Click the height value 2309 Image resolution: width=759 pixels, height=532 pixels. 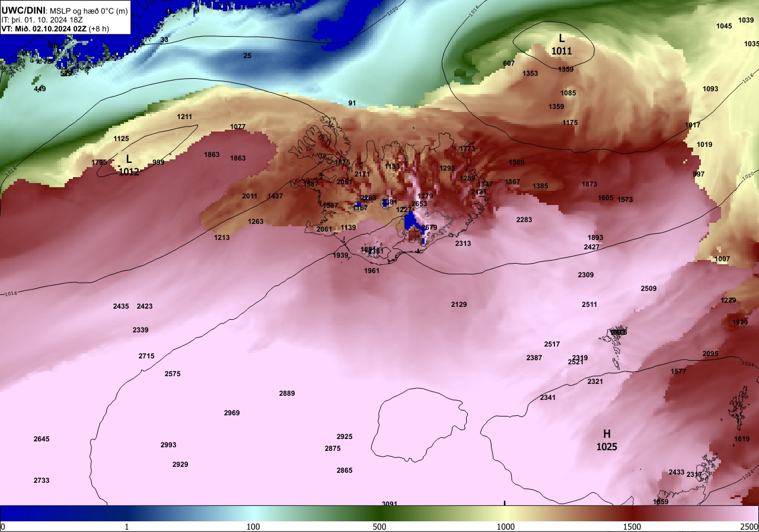(586, 275)
